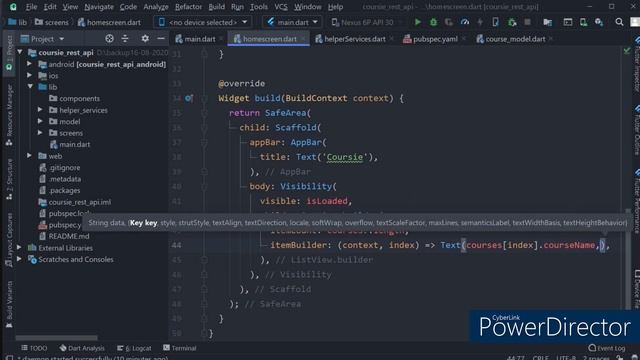
Task: Click the Flutter Attach phone icon
Action: (495, 22)
